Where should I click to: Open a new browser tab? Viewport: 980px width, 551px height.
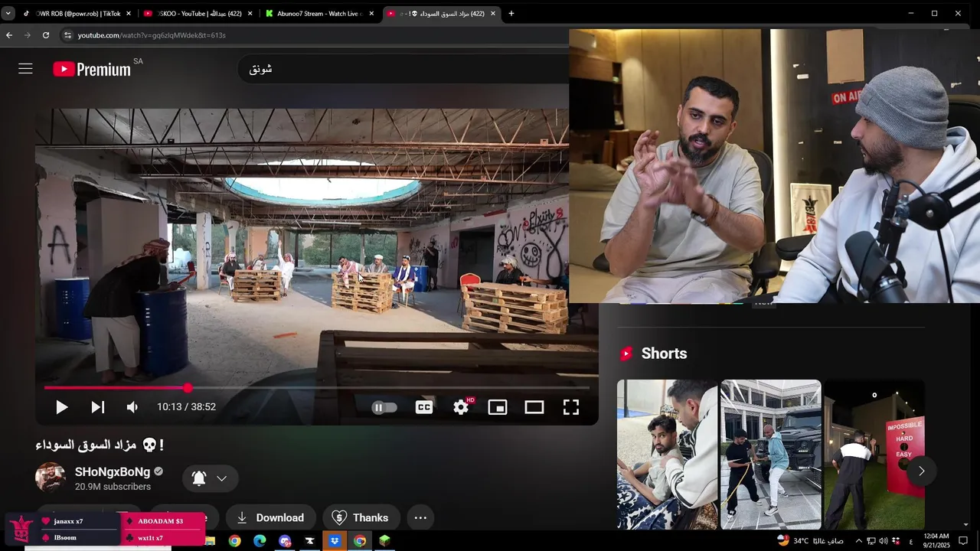[x=511, y=13]
